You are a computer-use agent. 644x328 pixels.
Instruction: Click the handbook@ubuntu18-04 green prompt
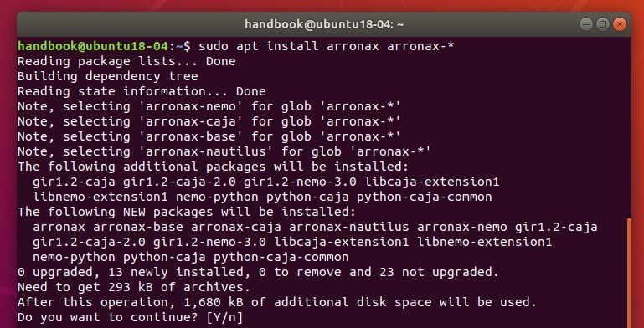coord(93,46)
